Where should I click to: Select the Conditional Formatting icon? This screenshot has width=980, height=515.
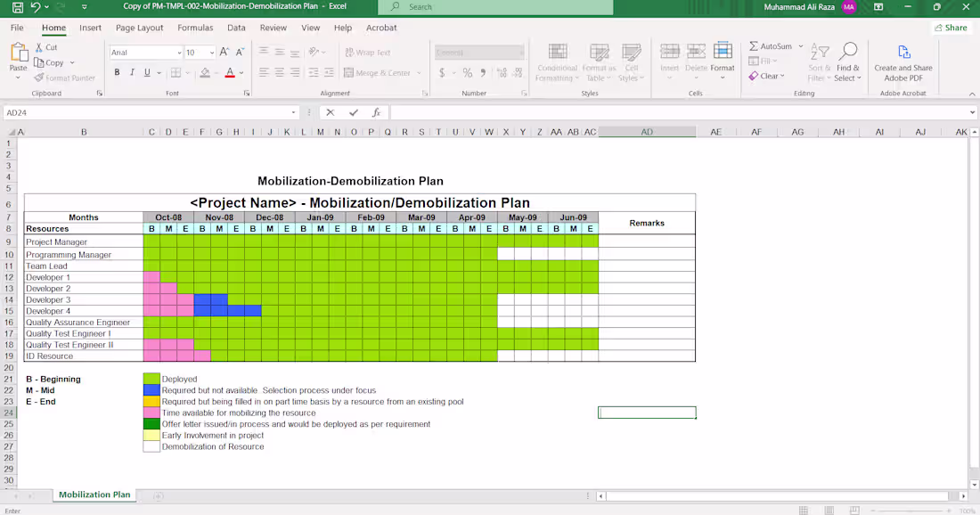tap(557, 62)
